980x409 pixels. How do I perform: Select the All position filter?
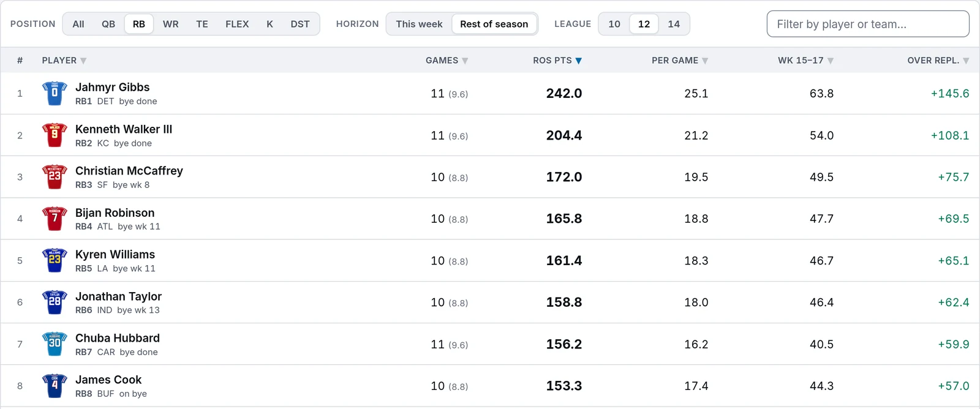(78, 24)
